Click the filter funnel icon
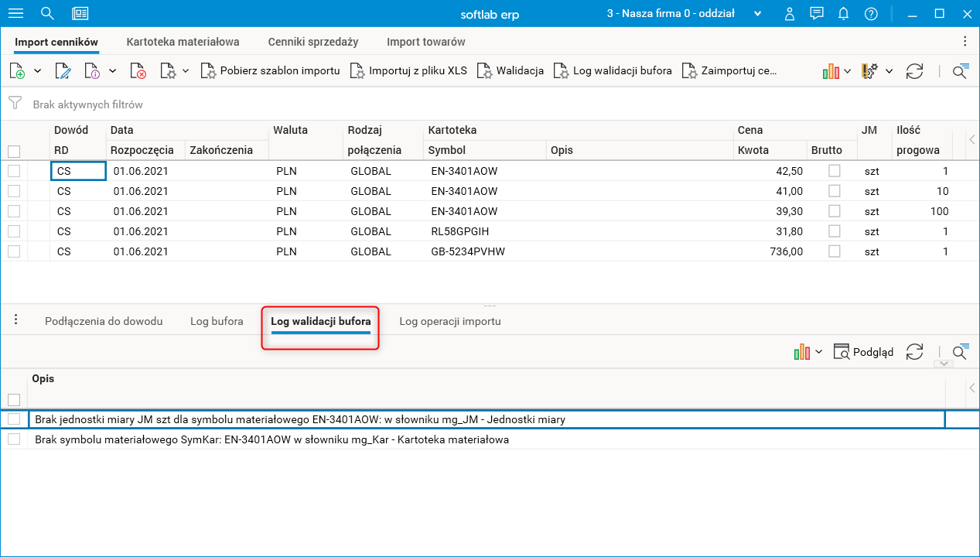 point(15,104)
